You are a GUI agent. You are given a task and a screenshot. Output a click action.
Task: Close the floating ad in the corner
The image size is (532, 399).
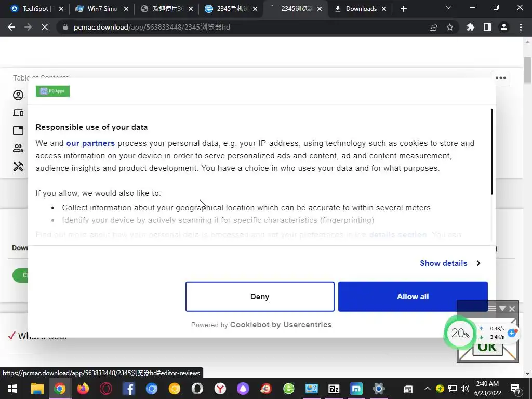tap(512, 309)
